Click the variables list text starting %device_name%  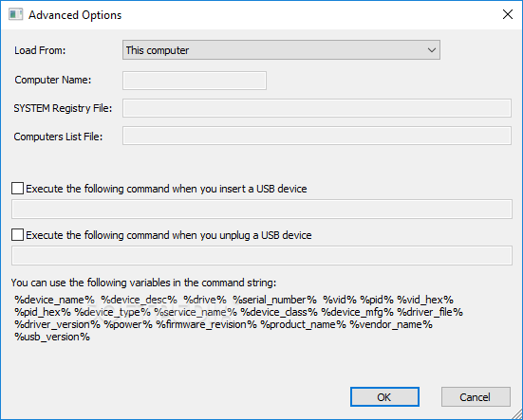pyautogui.click(x=238, y=318)
